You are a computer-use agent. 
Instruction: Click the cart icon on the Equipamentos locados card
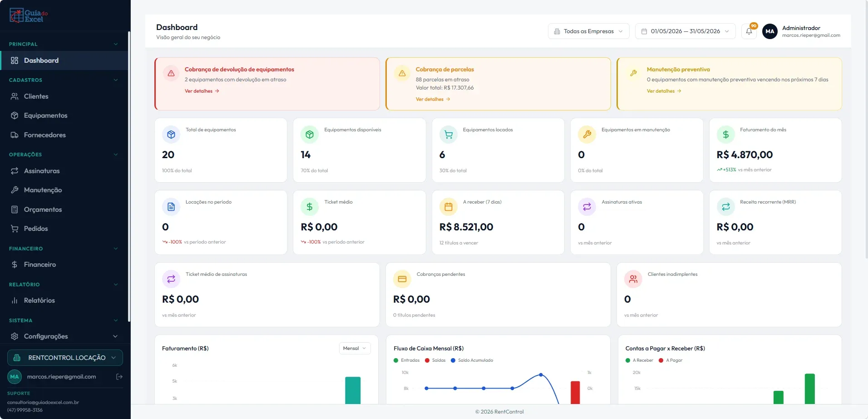pos(448,135)
